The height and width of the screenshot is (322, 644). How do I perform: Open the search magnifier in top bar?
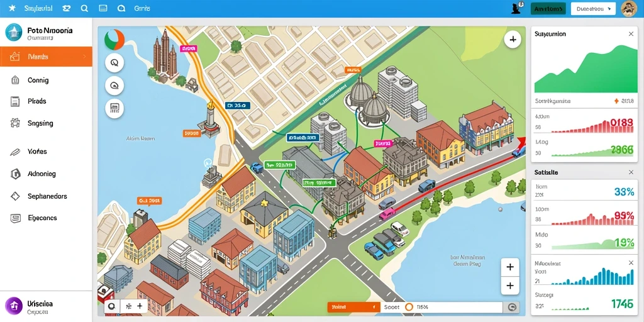pos(85,8)
